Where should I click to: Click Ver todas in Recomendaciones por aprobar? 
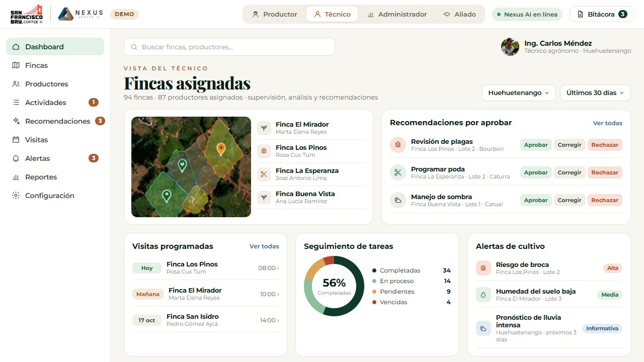click(608, 123)
